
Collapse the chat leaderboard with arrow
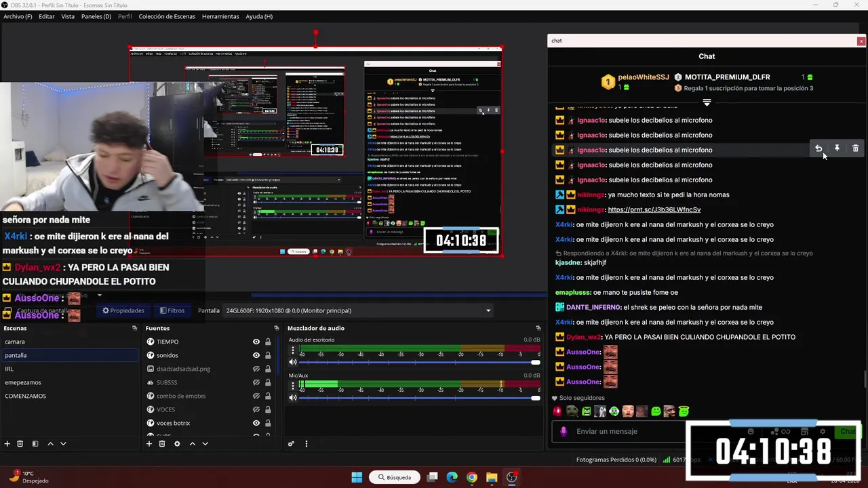coord(707,102)
